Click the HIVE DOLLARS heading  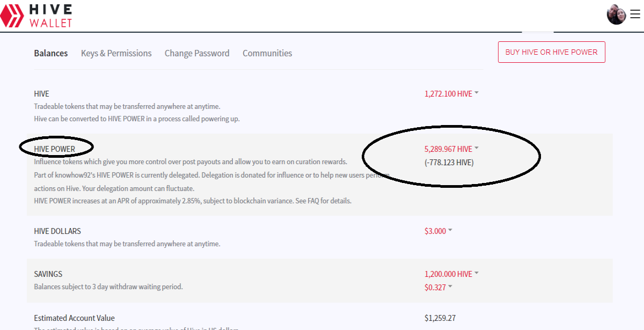(57, 231)
